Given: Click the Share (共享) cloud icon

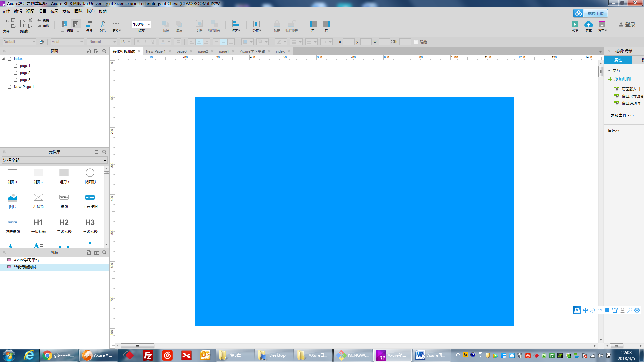Looking at the screenshot, I should pos(588,24).
